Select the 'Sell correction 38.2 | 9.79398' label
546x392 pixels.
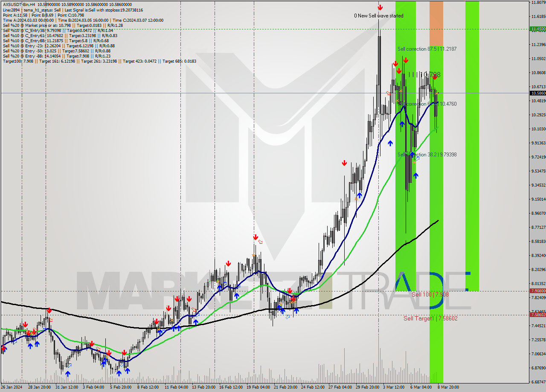point(427,155)
